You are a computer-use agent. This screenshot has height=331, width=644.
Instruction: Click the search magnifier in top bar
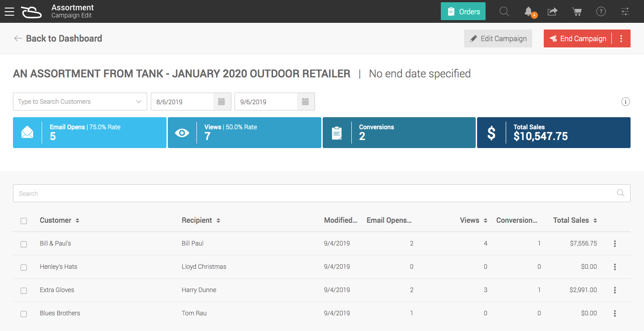pos(504,12)
